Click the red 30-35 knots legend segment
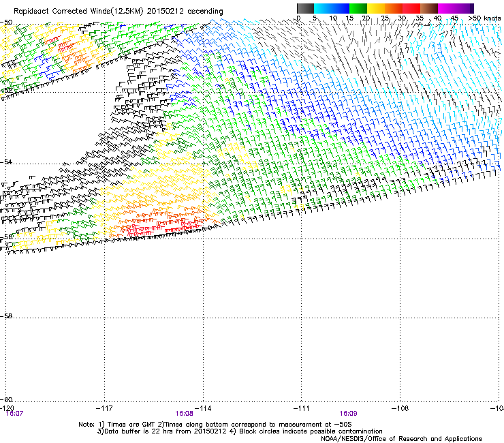Screen dimensions: 504x443 411,8
